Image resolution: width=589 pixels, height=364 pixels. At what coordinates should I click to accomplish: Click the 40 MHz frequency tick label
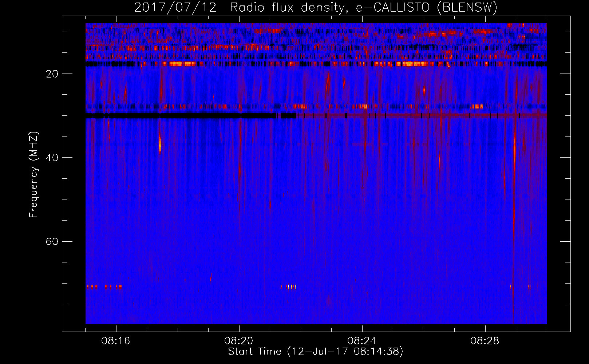(x=52, y=158)
